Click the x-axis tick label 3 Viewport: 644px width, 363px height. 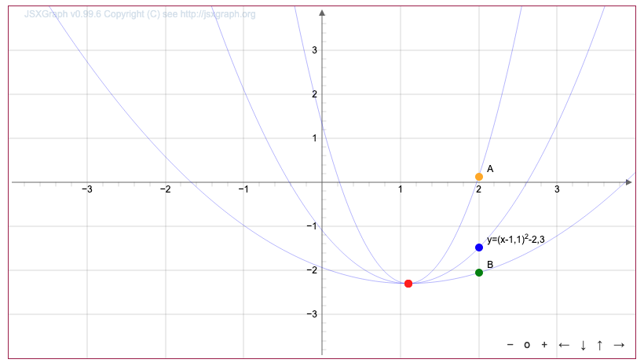(x=557, y=190)
